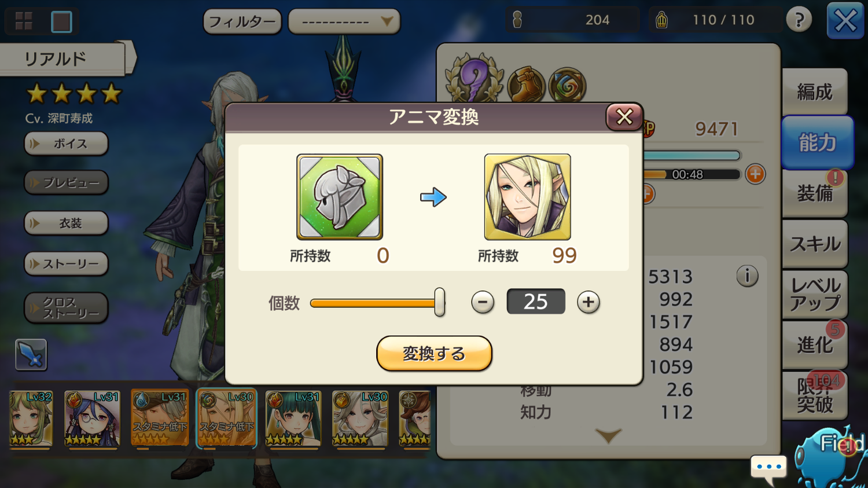Click the blue sword weapon icon
Viewport: 868px width, 488px height.
pyautogui.click(x=31, y=354)
